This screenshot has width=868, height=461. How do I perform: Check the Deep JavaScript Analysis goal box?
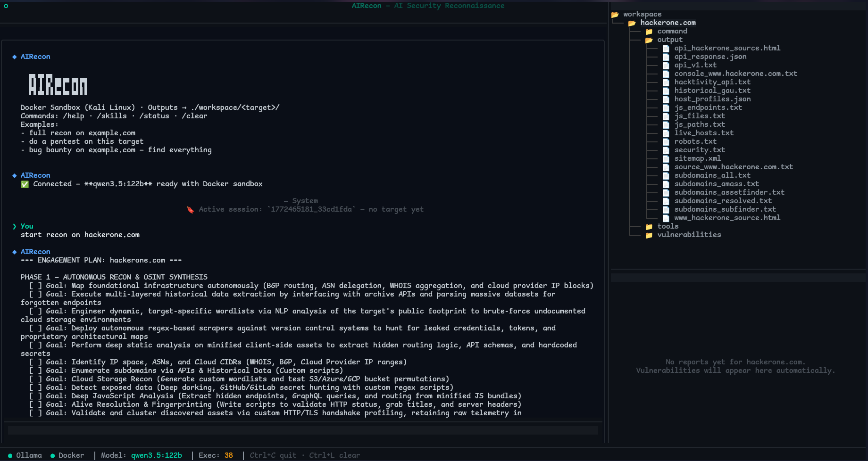click(35, 396)
